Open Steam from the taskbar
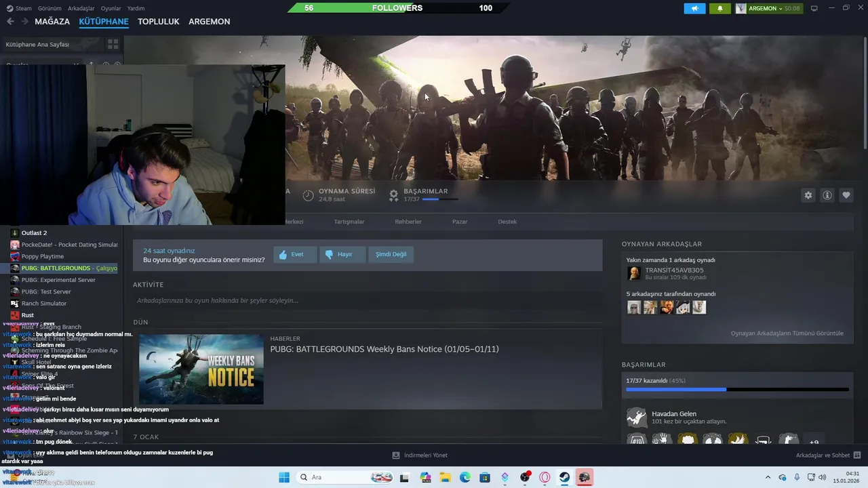 564,477
